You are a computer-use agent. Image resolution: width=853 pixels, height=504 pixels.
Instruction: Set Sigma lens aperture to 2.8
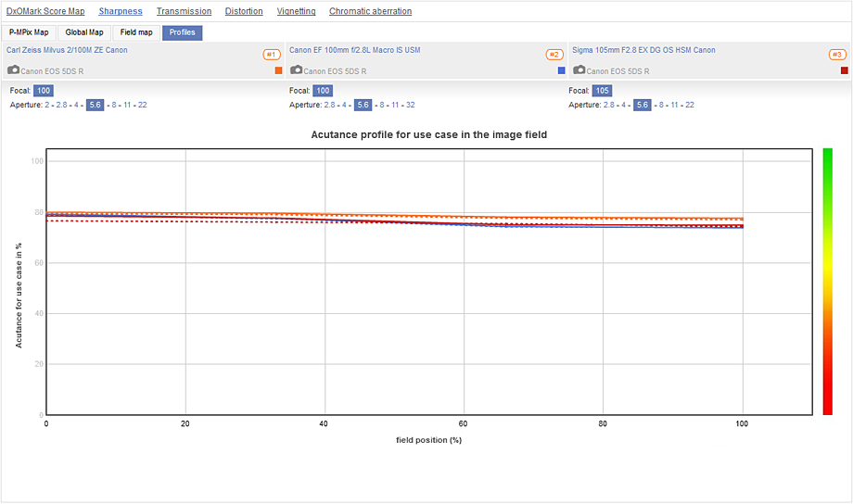tap(609, 105)
